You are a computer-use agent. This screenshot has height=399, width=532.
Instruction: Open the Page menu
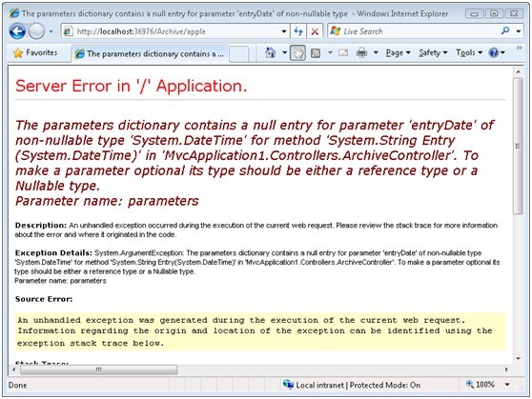[398, 53]
